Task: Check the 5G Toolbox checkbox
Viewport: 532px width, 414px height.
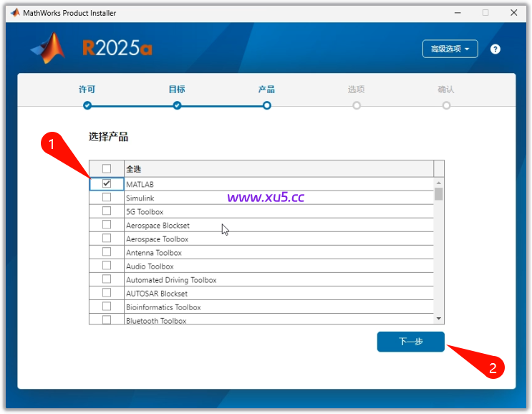Action: 107,211
